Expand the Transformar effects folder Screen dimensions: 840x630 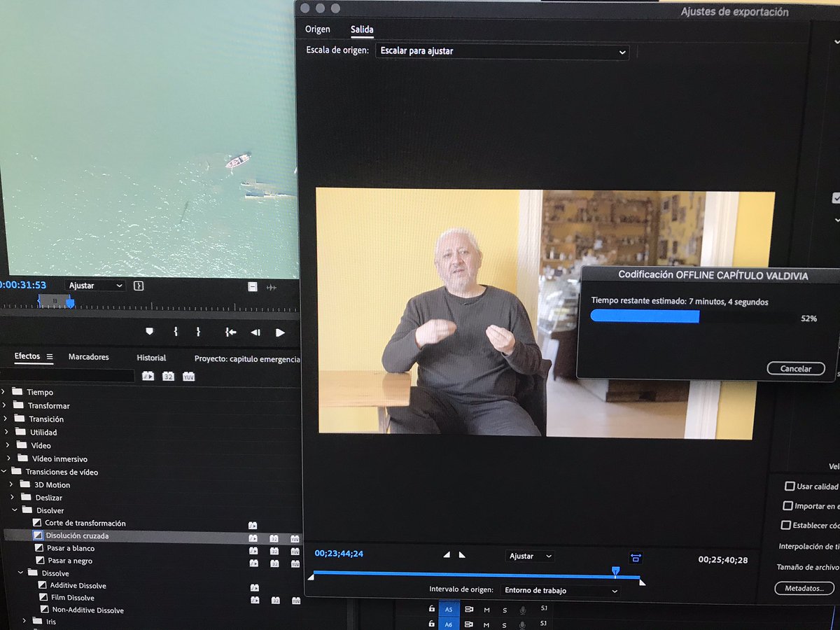[5, 405]
